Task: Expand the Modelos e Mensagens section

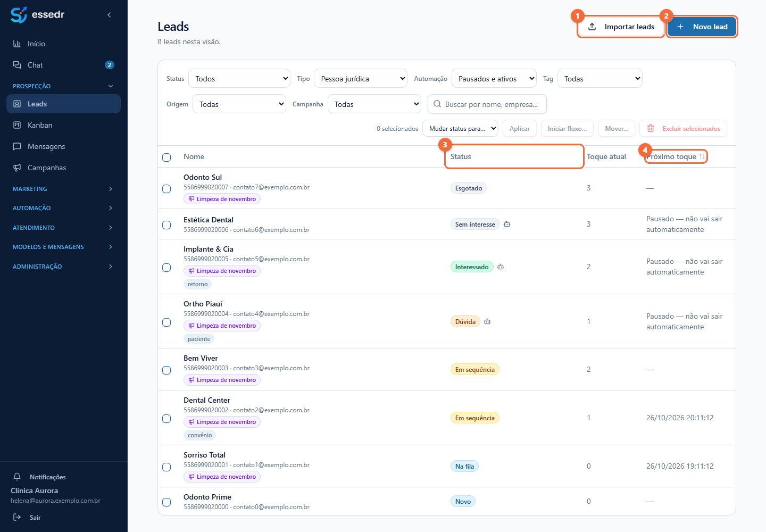Action: coord(64,247)
